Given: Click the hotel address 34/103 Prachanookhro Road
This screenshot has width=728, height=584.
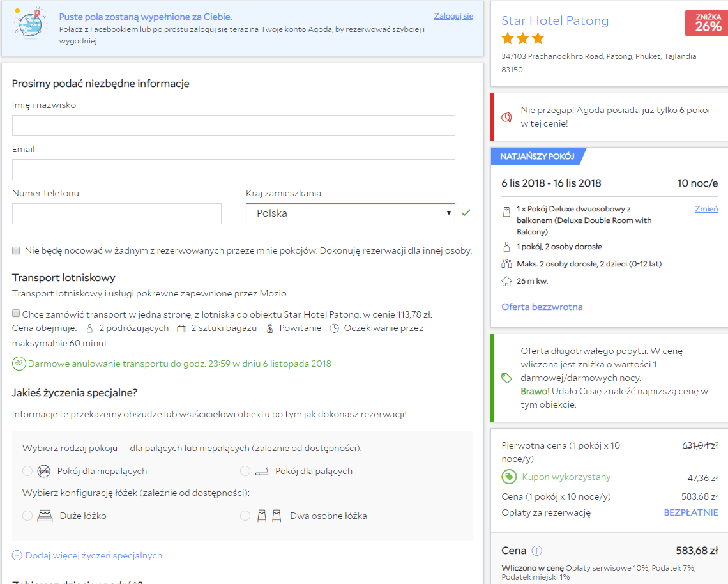Looking at the screenshot, I should 599,63.
